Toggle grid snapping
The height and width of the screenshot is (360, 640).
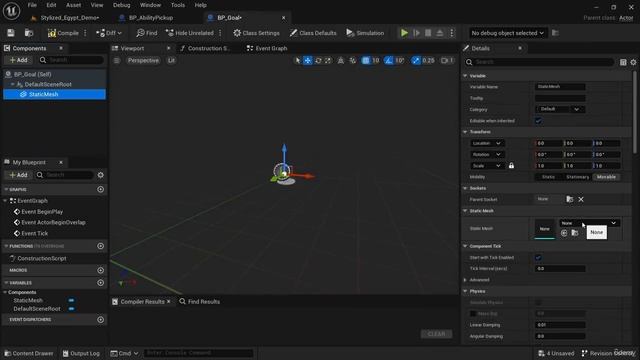pos(365,60)
